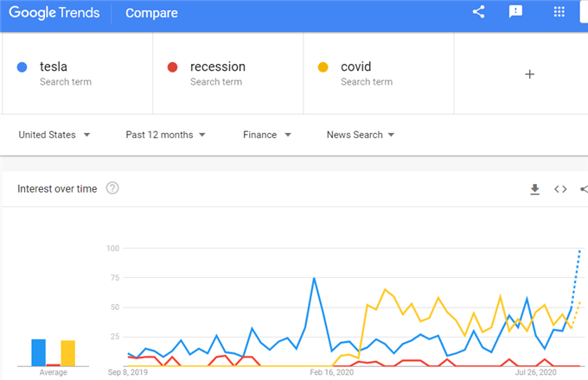Click the Compare header label
This screenshot has height=380, width=588.
tap(151, 13)
